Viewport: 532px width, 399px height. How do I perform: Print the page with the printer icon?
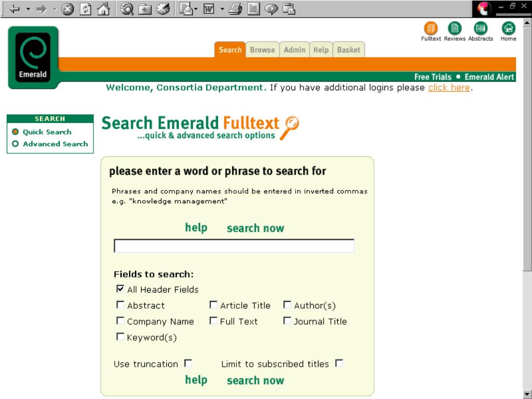[235, 9]
